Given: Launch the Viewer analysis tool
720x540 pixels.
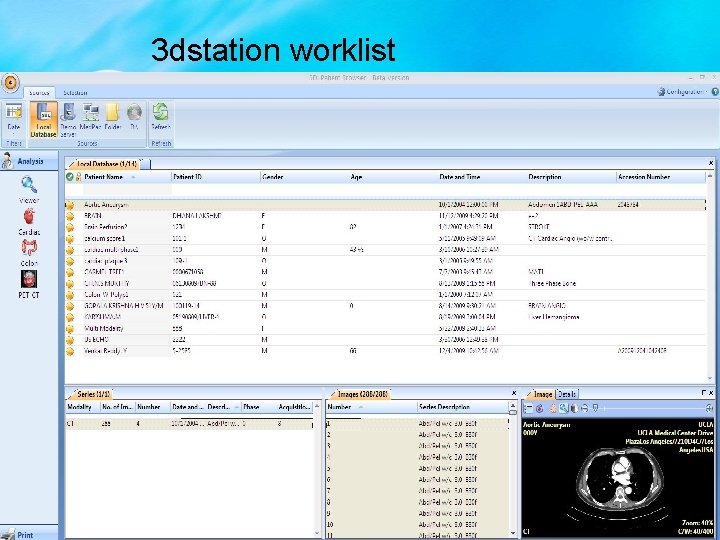Looking at the screenshot, I should [x=29, y=190].
